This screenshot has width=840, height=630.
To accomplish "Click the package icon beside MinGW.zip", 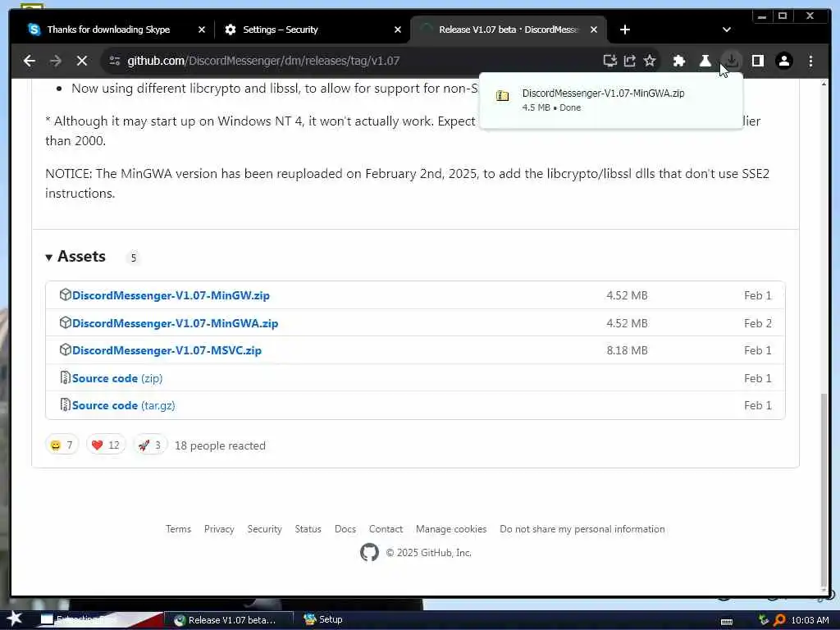I will point(66,294).
